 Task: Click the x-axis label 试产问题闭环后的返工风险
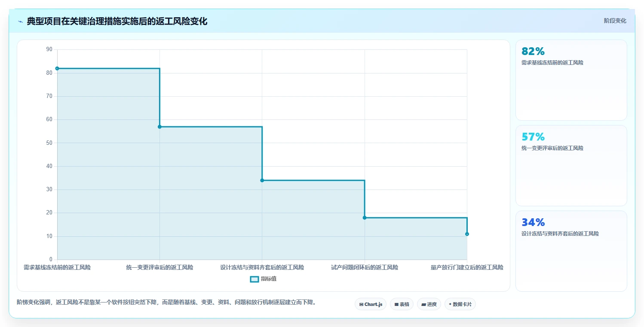click(365, 267)
